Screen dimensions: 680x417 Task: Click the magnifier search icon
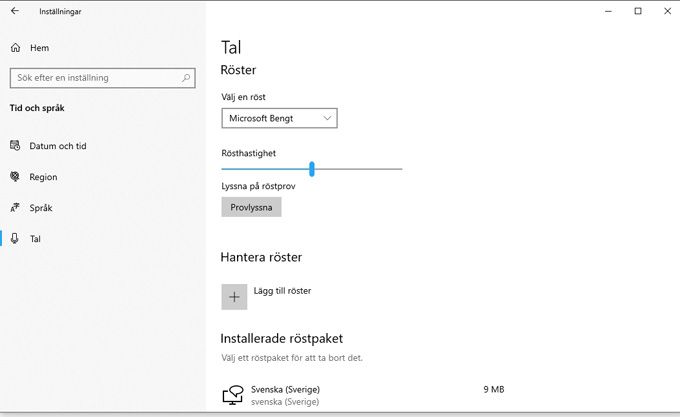click(x=186, y=78)
